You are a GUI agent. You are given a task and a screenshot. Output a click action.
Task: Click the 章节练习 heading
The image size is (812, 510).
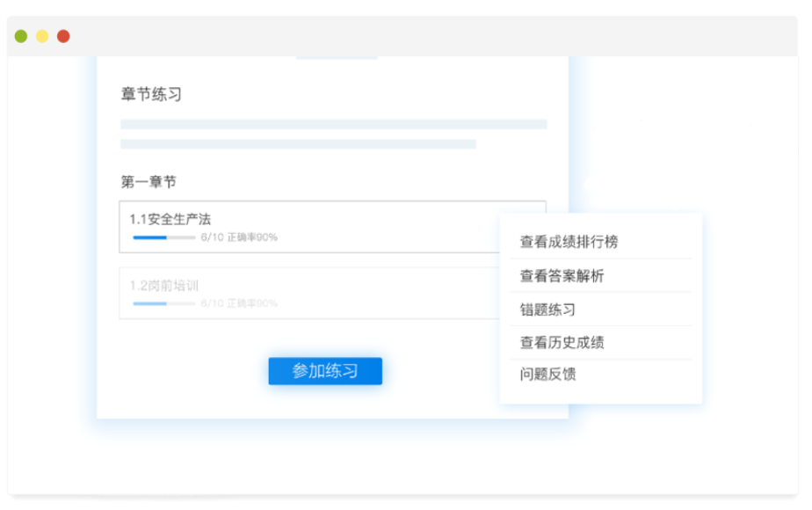(x=151, y=94)
